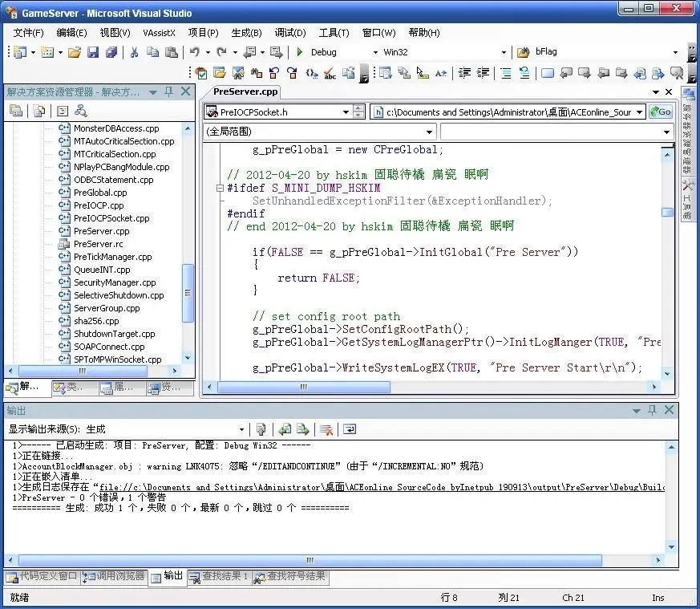Click the Clear All output icon
This screenshot has width=700, height=609.
(x=326, y=429)
